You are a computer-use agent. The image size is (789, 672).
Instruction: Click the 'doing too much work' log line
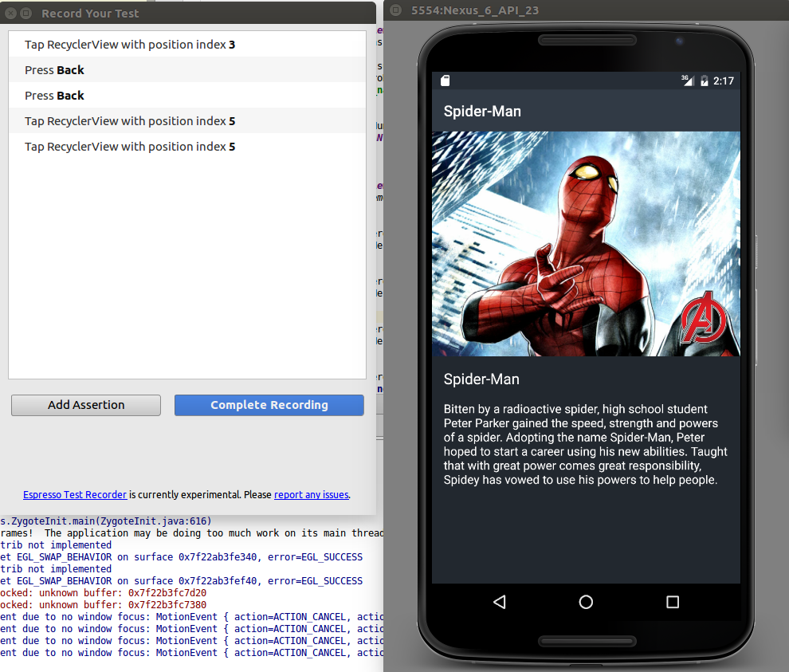tap(191, 533)
